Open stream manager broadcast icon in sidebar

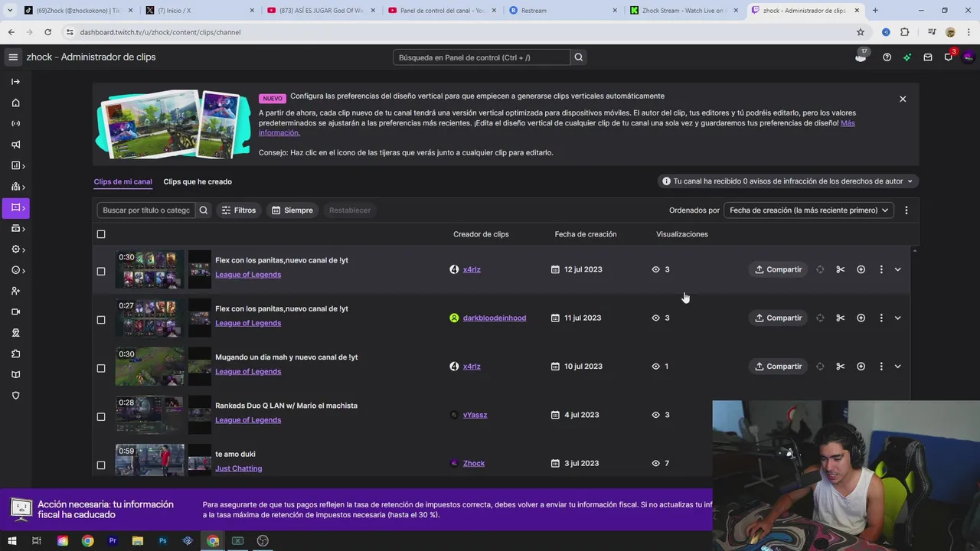pos(15,123)
